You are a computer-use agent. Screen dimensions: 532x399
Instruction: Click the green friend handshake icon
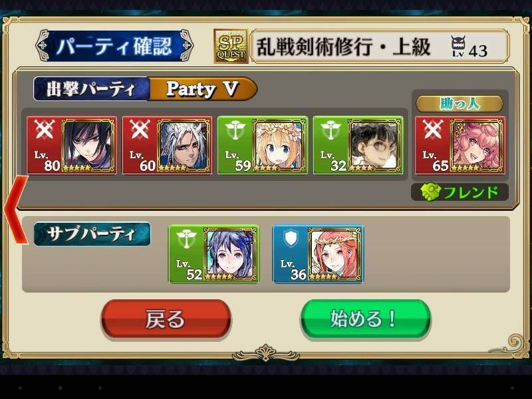coord(430,192)
